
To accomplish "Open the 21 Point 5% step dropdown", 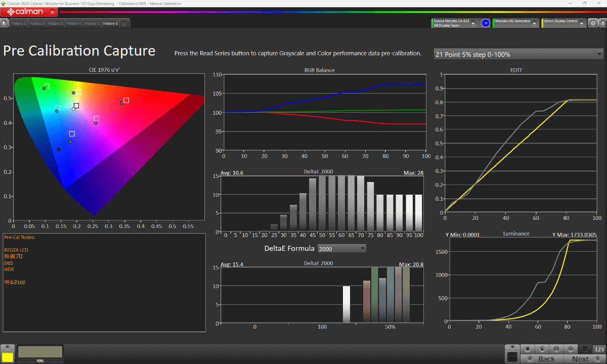I will click(519, 54).
